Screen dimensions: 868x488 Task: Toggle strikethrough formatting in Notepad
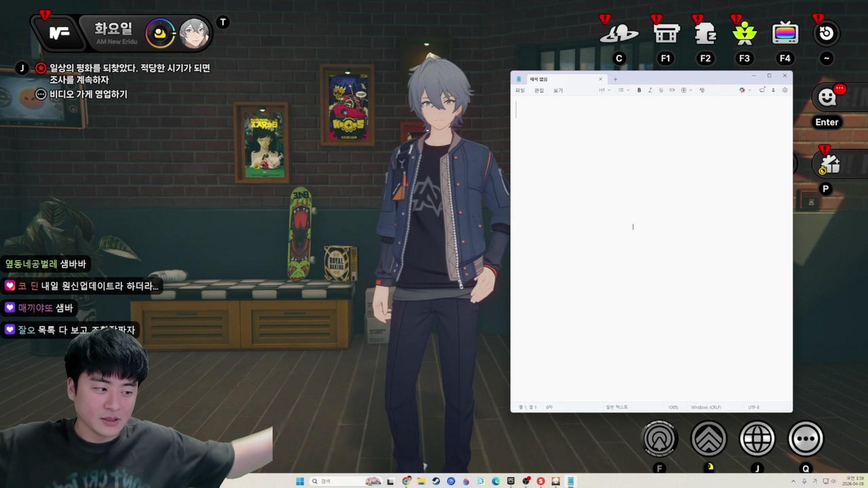pyautogui.click(x=661, y=90)
